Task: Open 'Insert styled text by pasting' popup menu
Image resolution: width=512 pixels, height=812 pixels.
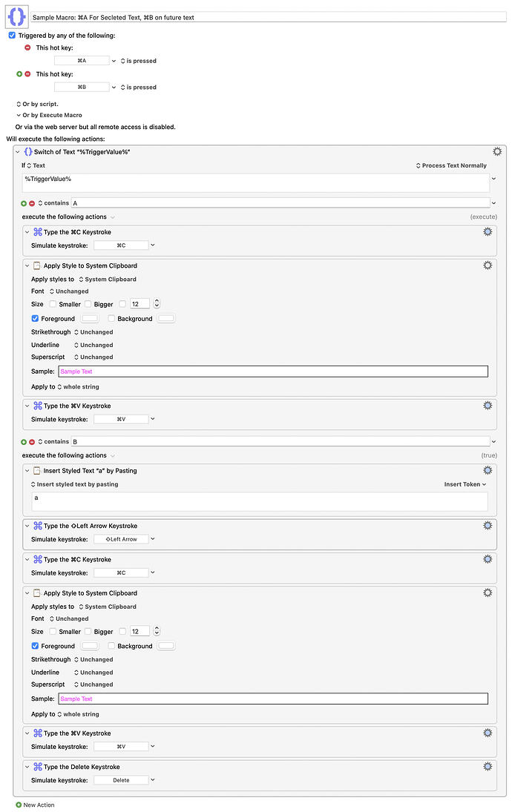Action: pyautogui.click(x=75, y=484)
